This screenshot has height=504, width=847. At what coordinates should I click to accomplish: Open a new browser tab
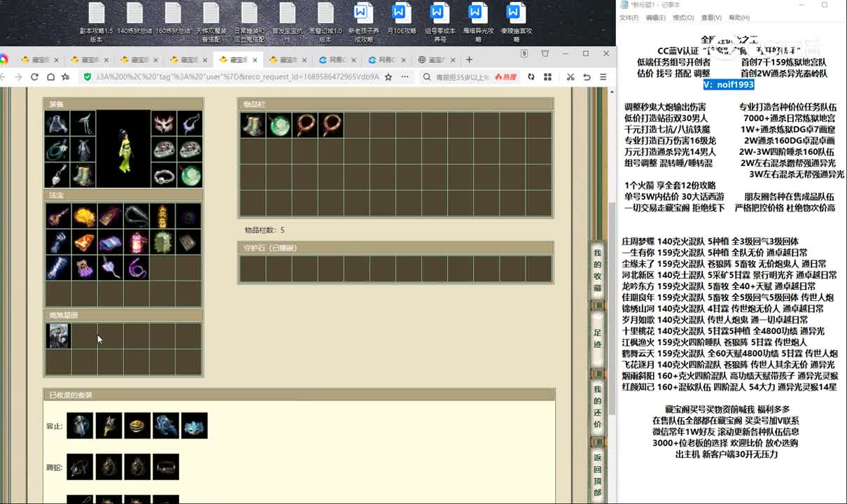coord(469,60)
